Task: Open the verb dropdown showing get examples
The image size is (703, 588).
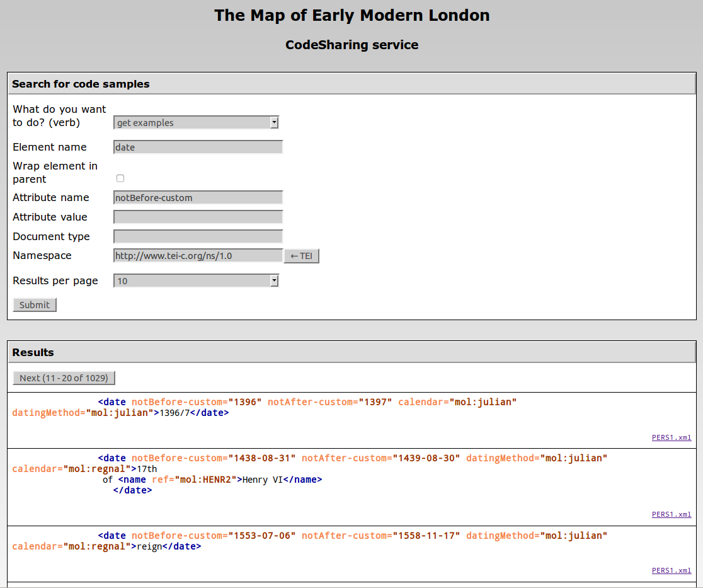Action: tap(196, 122)
